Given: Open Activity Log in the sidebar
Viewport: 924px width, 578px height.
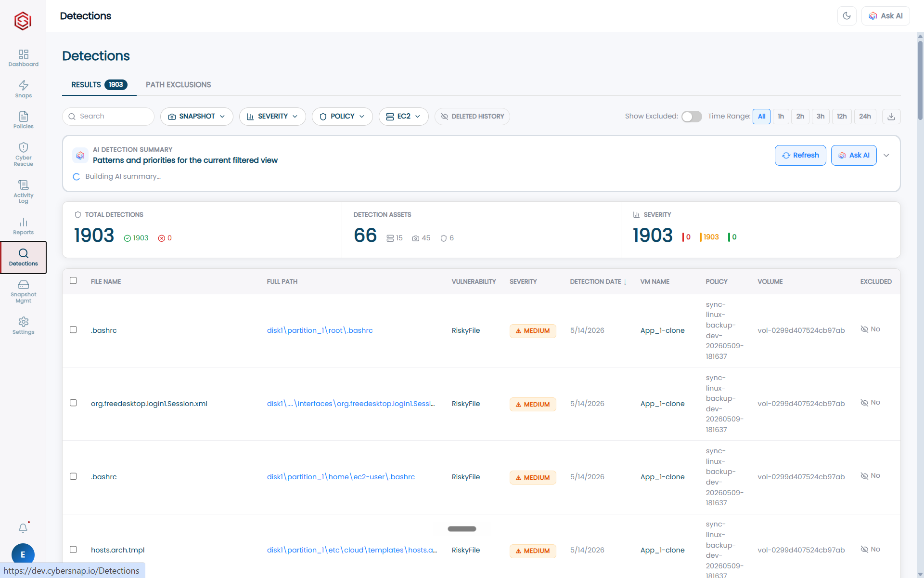Looking at the screenshot, I should [x=23, y=192].
